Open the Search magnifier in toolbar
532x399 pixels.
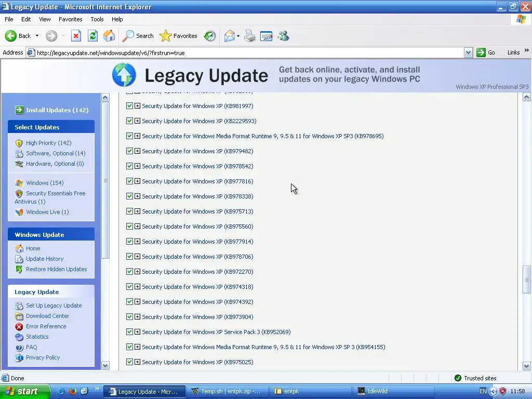pyautogui.click(x=128, y=36)
